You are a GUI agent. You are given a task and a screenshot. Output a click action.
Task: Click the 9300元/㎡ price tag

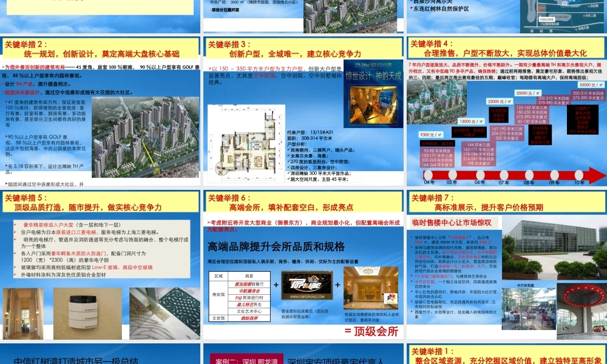tap(431, 135)
